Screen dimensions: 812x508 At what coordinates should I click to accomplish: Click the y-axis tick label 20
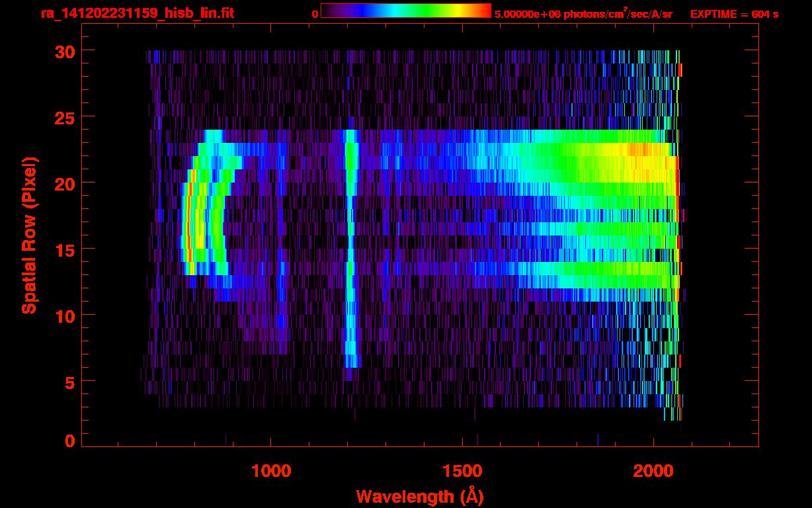click(65, 183)
